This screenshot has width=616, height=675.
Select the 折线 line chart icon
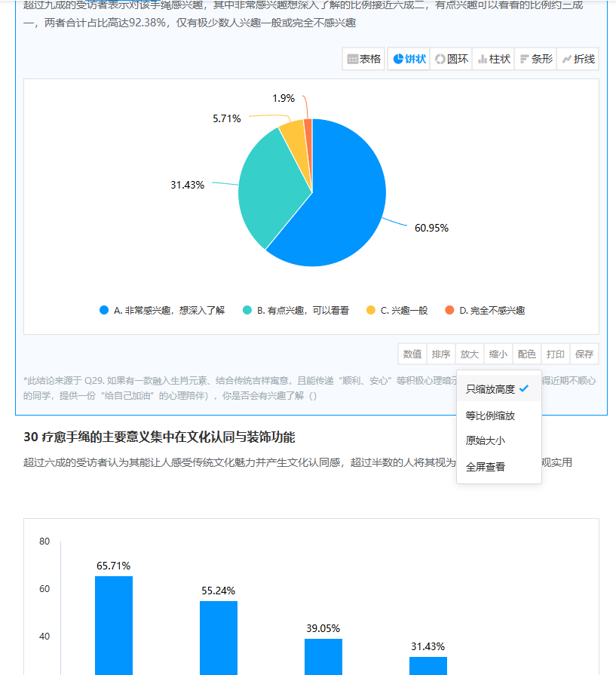pos(578,59)
